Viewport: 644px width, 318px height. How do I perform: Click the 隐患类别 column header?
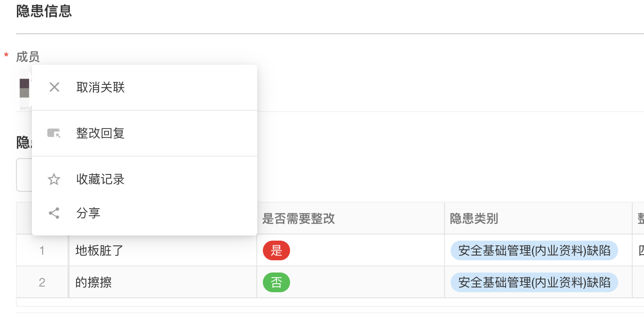point(474,219)
